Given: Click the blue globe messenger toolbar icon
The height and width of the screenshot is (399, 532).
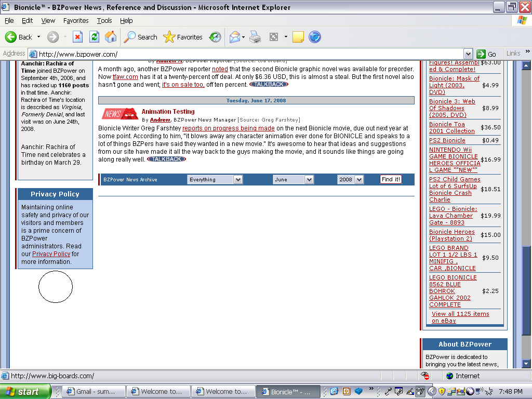Looking at the screenshot, I should coord(314,37).
